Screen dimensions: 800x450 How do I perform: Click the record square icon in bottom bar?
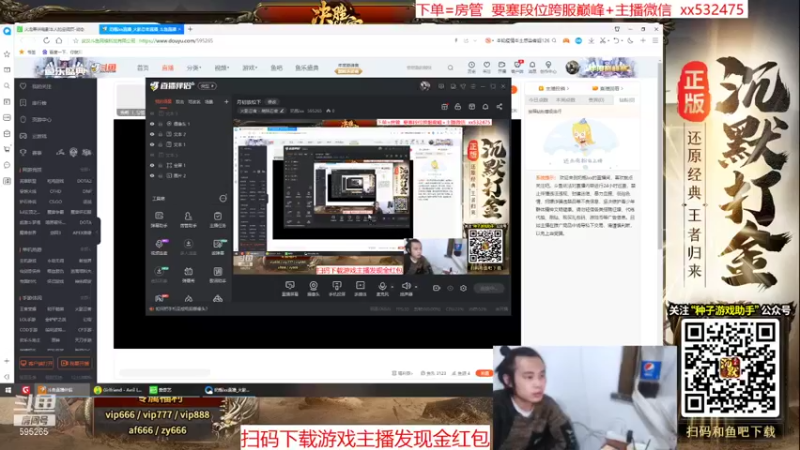point(360,286)
